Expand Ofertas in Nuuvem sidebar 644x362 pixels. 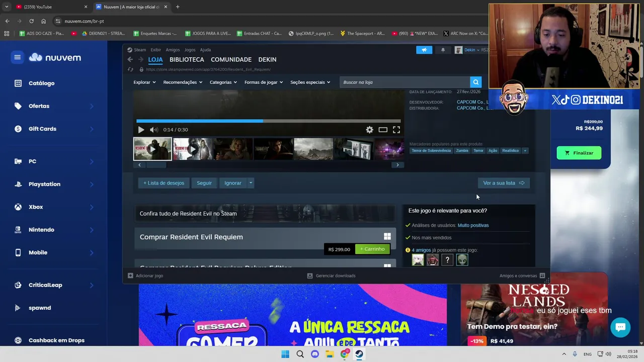[92, 106]
